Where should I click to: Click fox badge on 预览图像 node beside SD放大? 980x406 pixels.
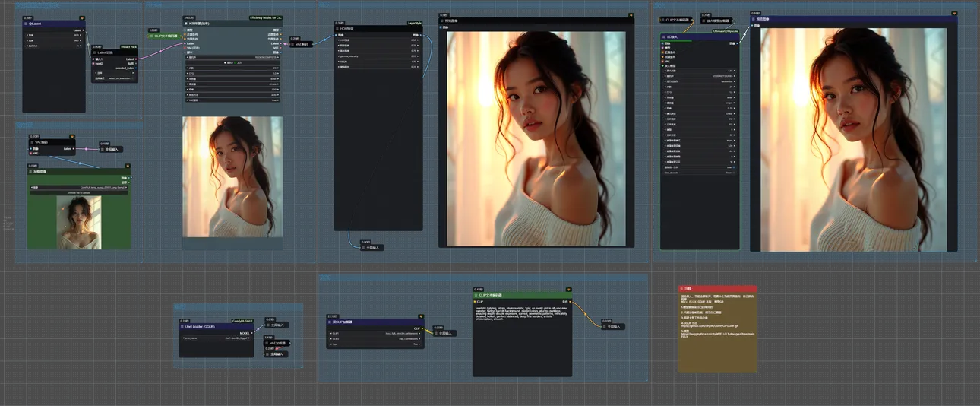[954, 14]
